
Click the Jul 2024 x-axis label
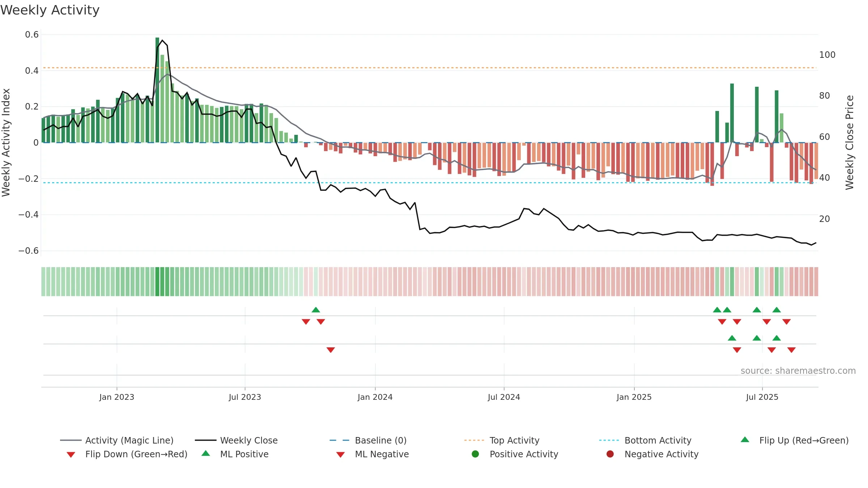[x=504, y=397]
